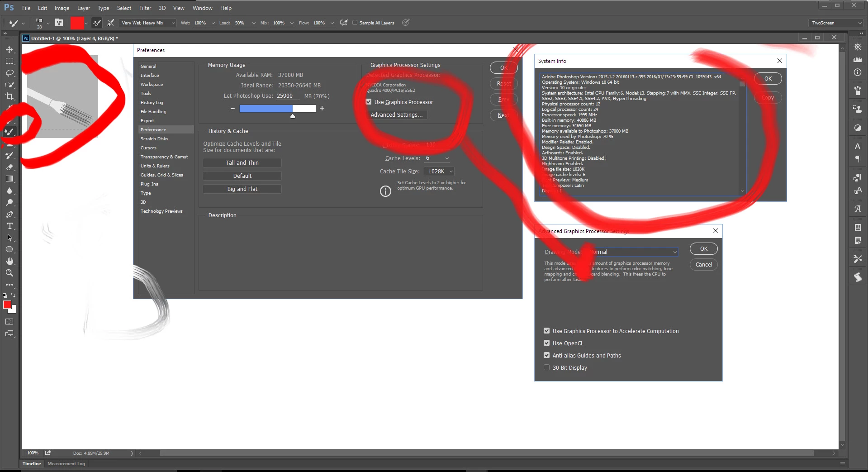Select the Crop tool
Viewport: 868px width, 472px height.
pos(9,96)
